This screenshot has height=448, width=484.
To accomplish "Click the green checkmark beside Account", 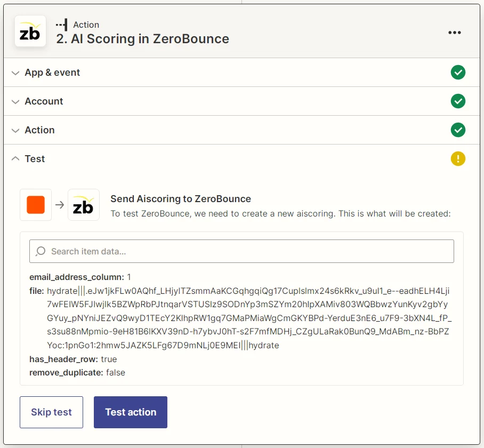I will coord(458,101).
